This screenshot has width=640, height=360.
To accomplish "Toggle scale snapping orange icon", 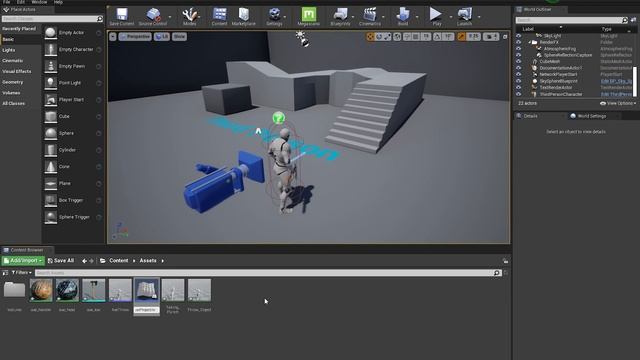I will click(461, 37).
